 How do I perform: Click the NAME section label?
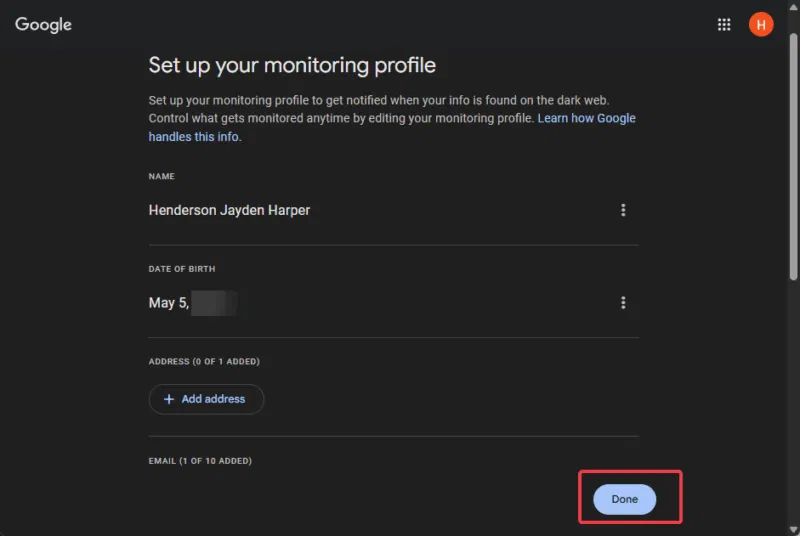[x=162, y=176]
